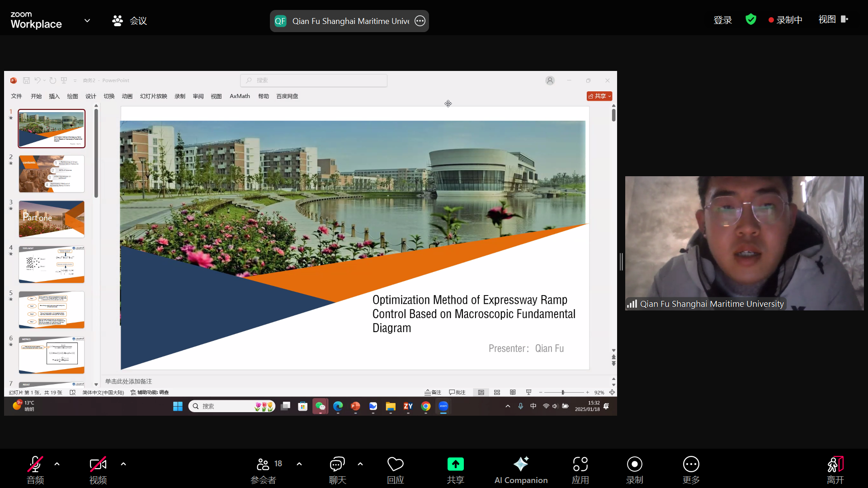Screen dimensions: 868x488
Task: Open Quick Access Toolbar customize dropdown
Action: tap(75, 80)
